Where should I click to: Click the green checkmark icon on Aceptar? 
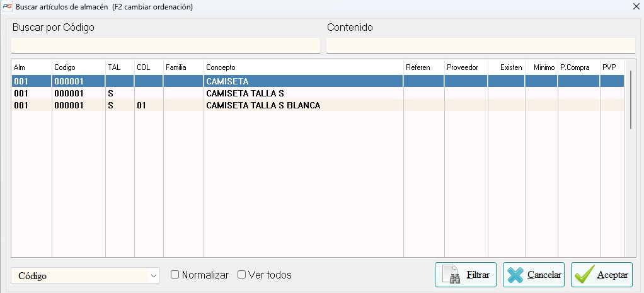tap(584, 275)
